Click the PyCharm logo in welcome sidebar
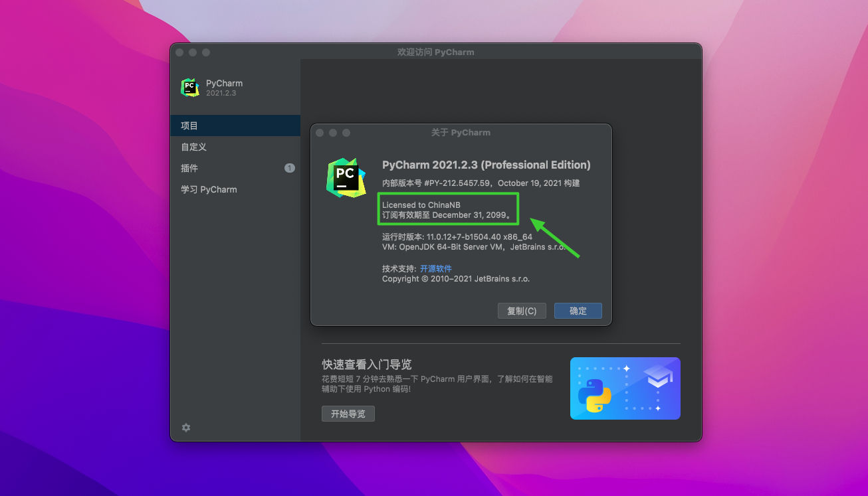This screenshot has height=496, width=868. click(190, 88)
